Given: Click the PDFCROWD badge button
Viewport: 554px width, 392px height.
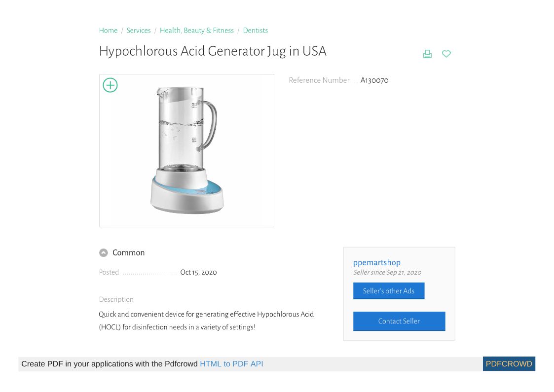Looking at the screenshot, I should 509,364.
